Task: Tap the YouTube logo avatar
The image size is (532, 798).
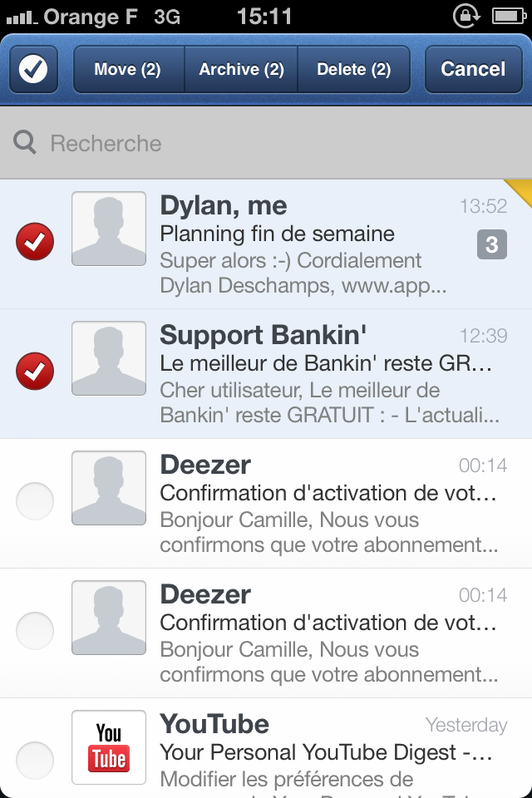Action: [109, 747]
